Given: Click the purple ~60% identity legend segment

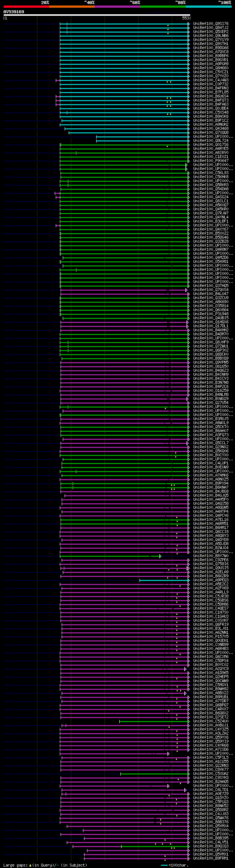Looking at the screenshot, I should pos(117,7).
